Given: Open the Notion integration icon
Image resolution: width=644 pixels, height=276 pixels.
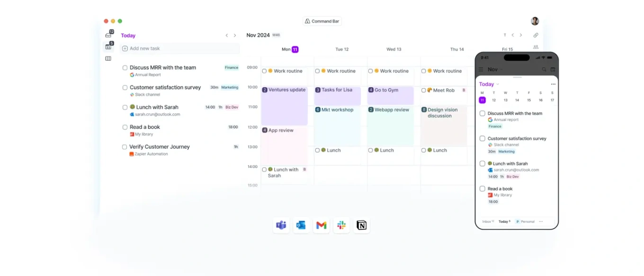Looking at the screenshot, I should 361,225.
